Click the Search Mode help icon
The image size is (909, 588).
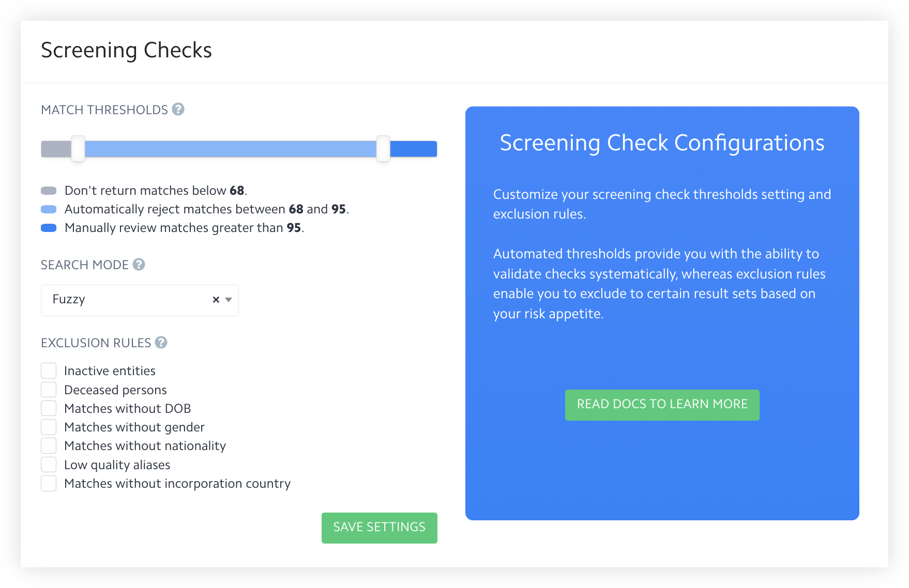139,265
